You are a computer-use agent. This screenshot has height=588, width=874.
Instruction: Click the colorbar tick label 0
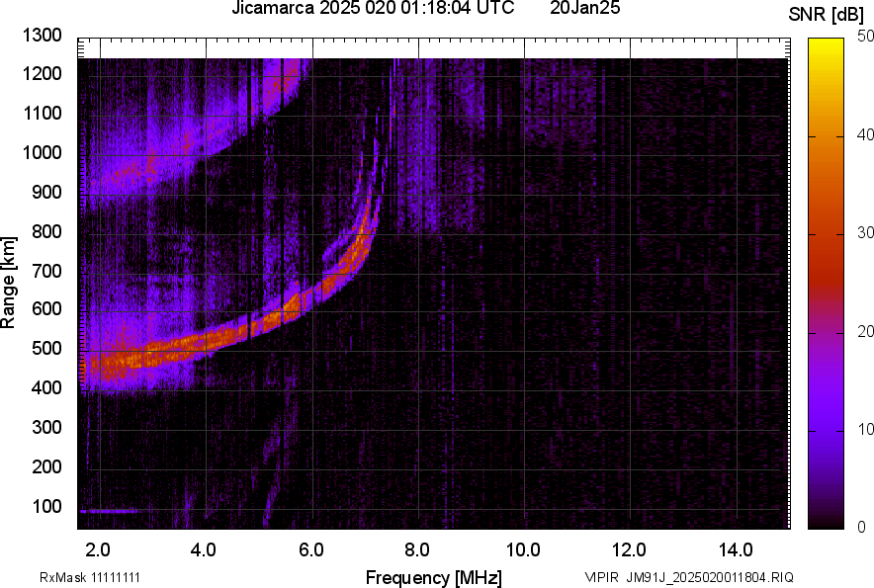point(862,527)
